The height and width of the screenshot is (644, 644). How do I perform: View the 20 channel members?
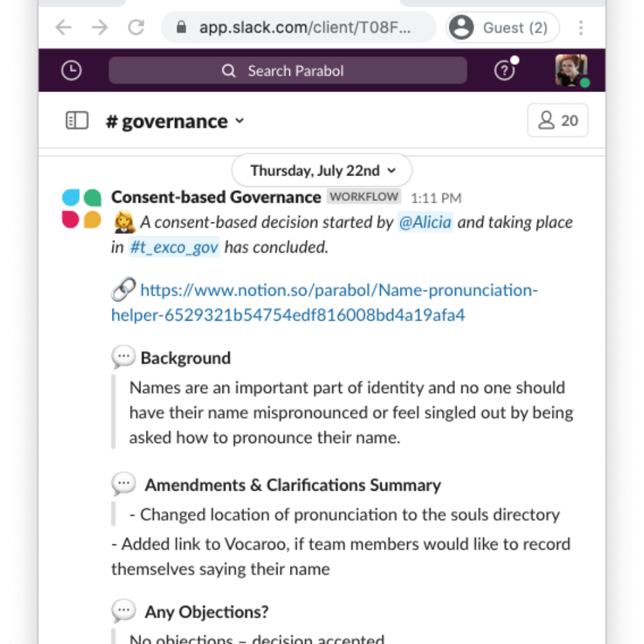coord(557,121)
